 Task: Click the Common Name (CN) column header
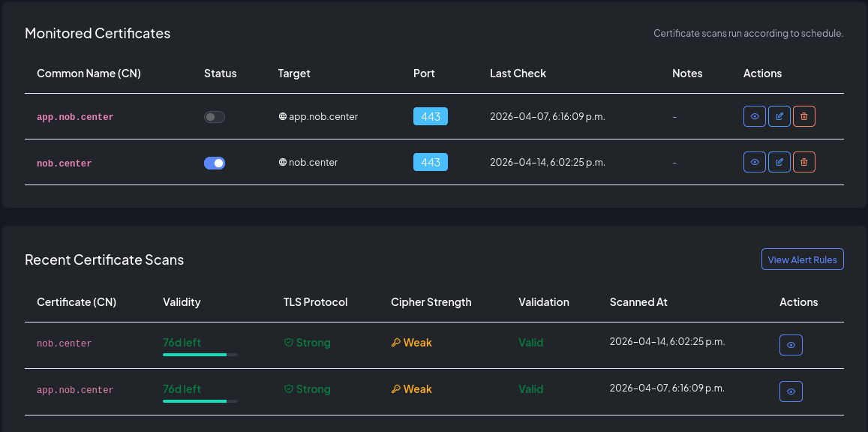89,73
